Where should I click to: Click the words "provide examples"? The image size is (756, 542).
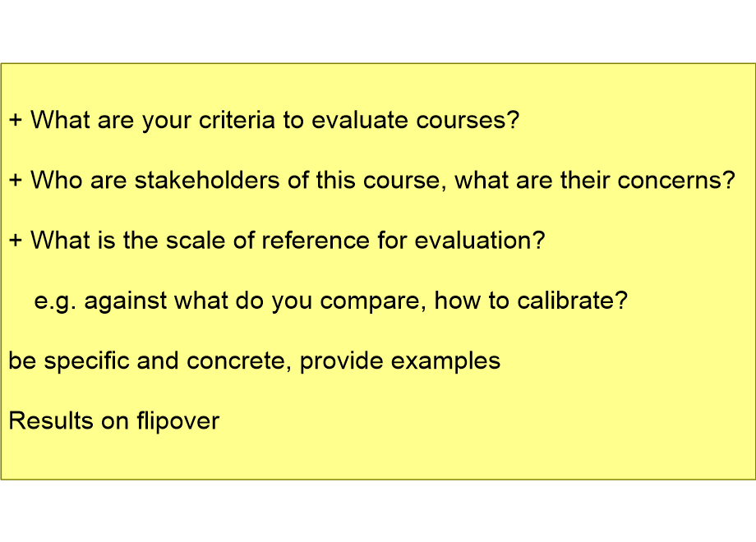coord(400,361)
